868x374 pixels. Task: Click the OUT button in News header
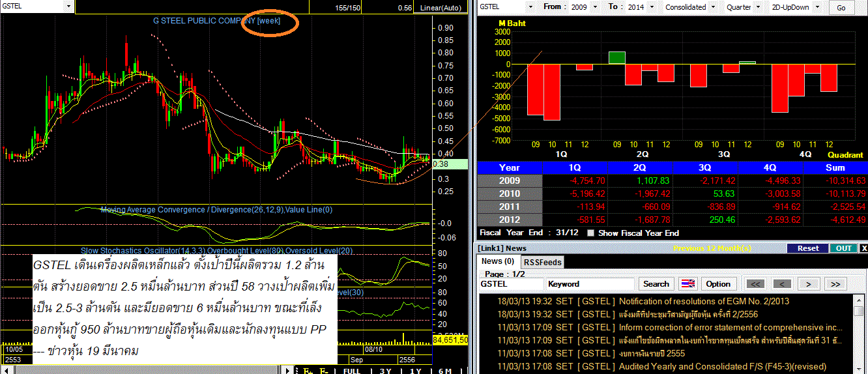click(843, 248)
